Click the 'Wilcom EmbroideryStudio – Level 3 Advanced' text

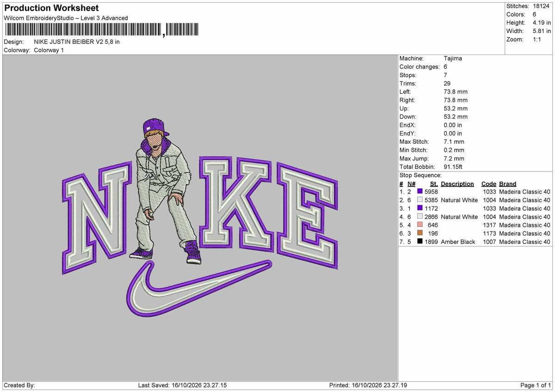(x=66, y=18)
